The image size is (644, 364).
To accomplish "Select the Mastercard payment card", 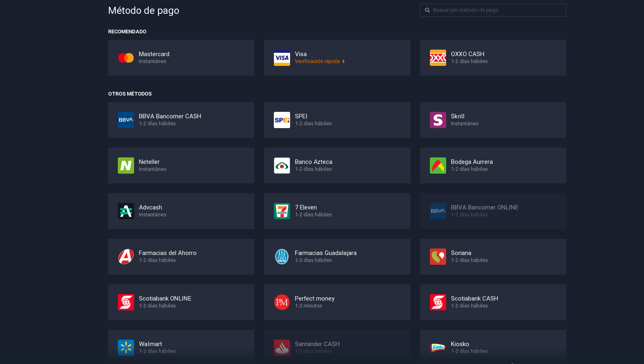I will click(181, 58).
